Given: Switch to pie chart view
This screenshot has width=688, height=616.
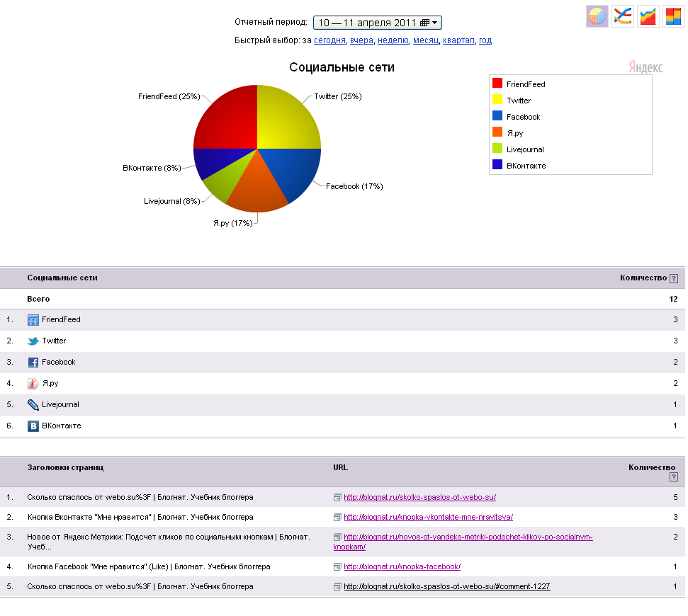Looking at the screenshot, I should [597, 16].
